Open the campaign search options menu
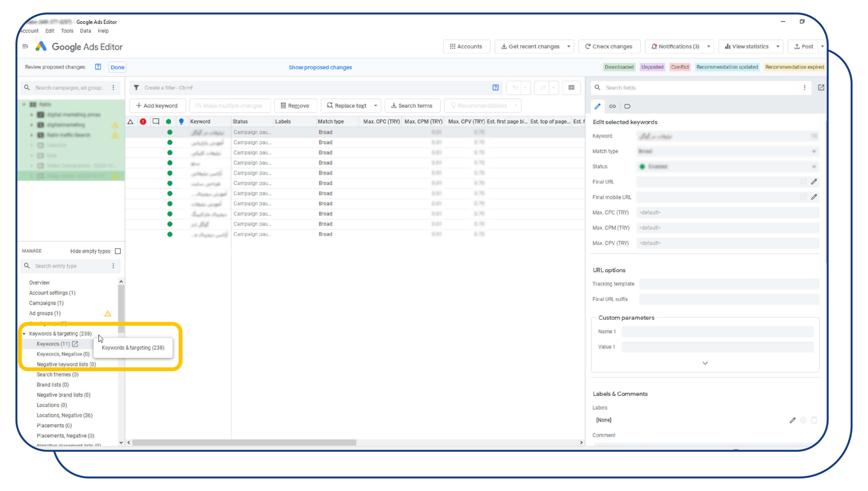This screenshot has height=491, width=868. point(113,87)
